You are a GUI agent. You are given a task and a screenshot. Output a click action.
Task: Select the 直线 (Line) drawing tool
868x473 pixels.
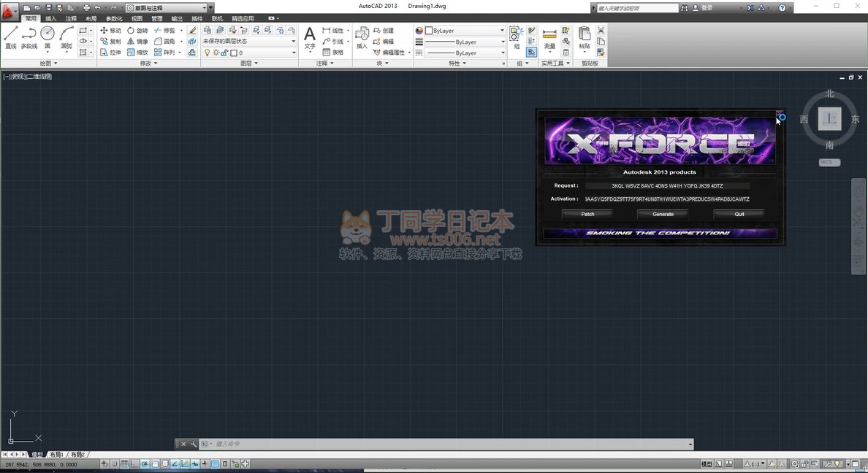10,36
